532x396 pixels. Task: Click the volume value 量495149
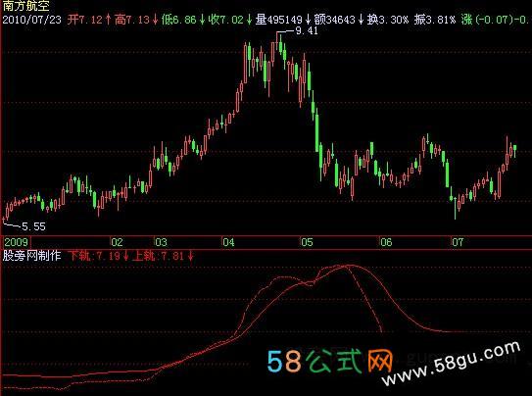(x=278, y=20)
